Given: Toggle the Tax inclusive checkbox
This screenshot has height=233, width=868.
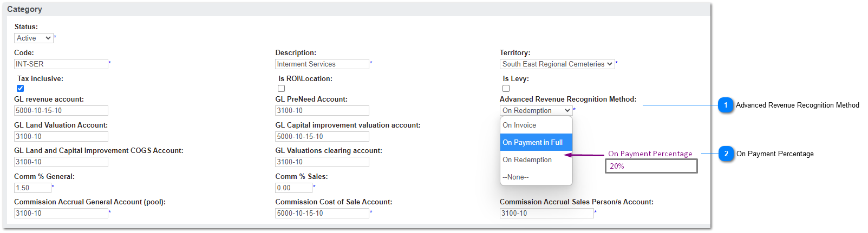Looking at the screenshot, I should (20, 88).
